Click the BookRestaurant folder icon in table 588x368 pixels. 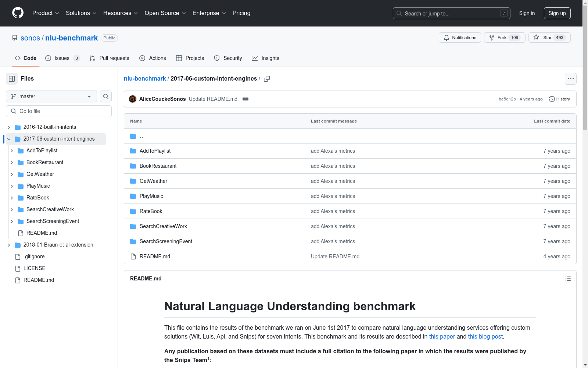(133, 166)
